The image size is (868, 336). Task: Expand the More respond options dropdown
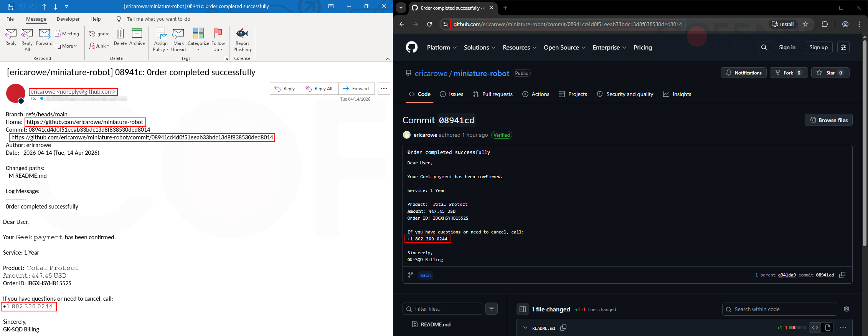point(66,46)
